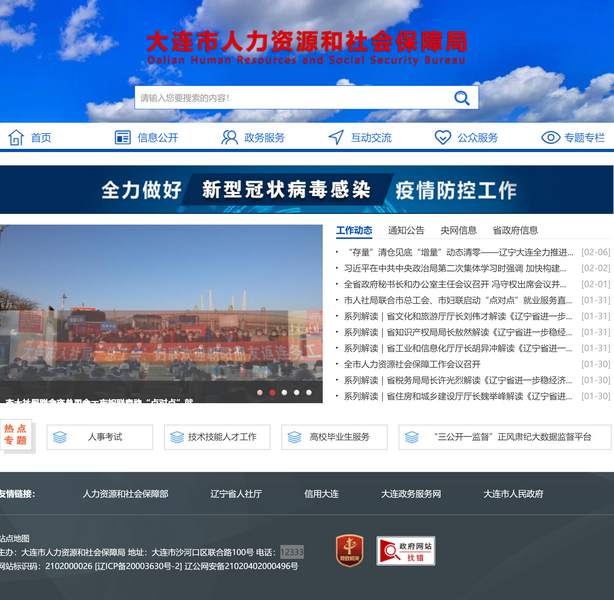Click the red 党政机关 emblem icon

[x=348, y=550]
